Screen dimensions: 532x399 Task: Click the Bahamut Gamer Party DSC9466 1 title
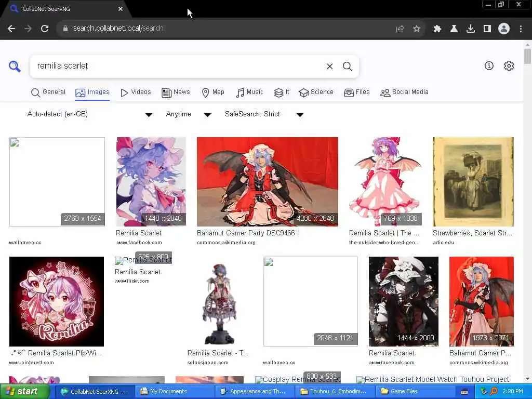pos(248,233)
